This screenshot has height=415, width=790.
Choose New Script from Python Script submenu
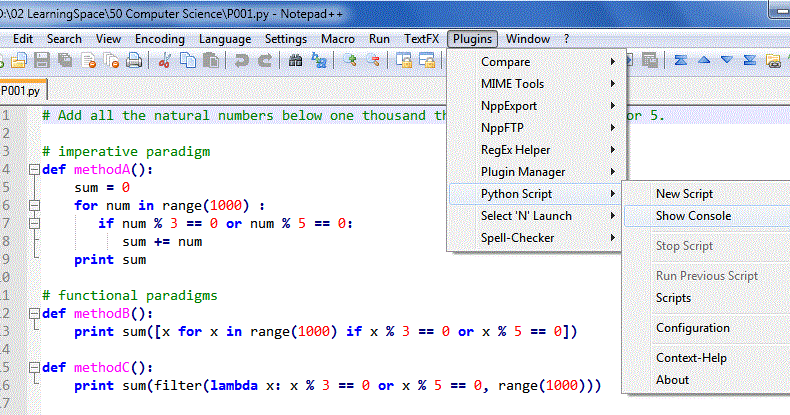(707, 194)
